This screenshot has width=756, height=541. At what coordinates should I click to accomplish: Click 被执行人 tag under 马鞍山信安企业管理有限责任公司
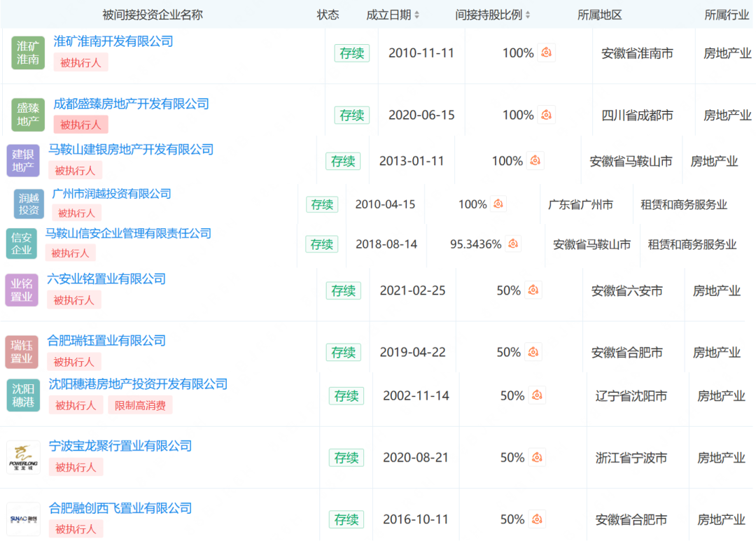click(71, 253)
